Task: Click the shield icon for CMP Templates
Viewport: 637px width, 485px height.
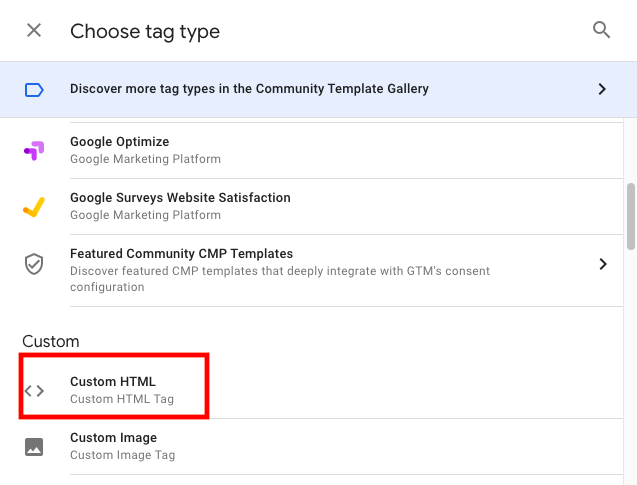Action: pos(34,264)
